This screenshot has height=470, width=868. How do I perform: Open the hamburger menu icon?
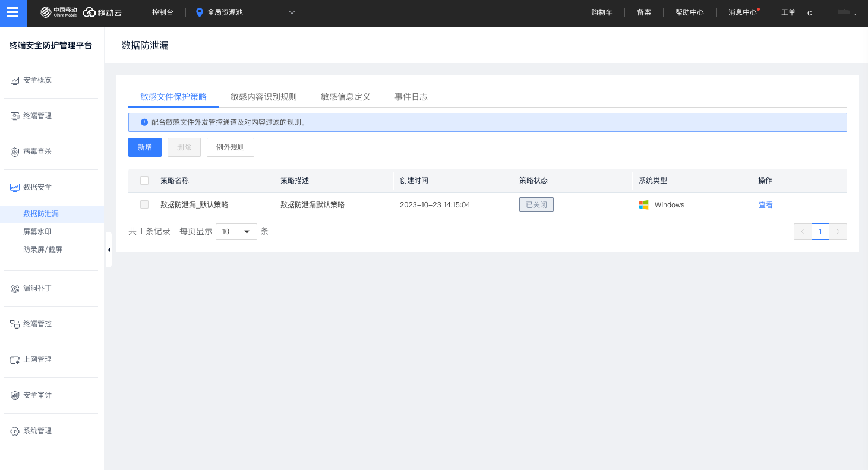click(x=13, y=13)
